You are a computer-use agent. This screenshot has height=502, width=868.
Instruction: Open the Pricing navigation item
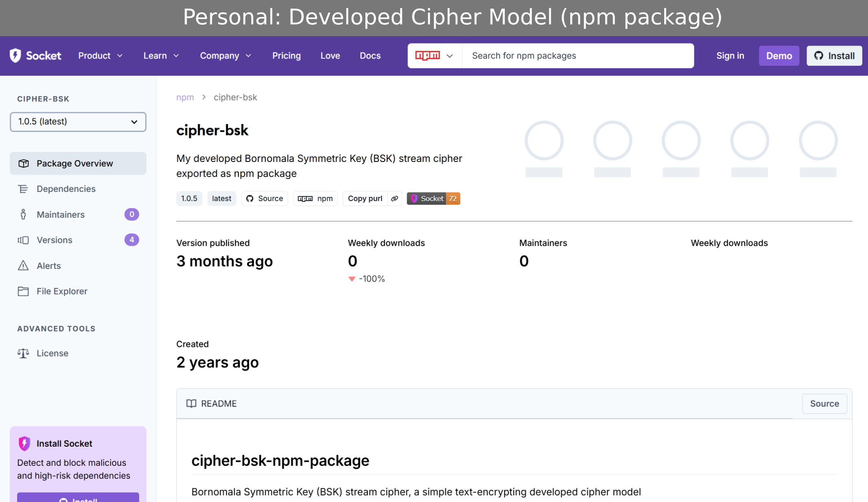tap(286, 56)
